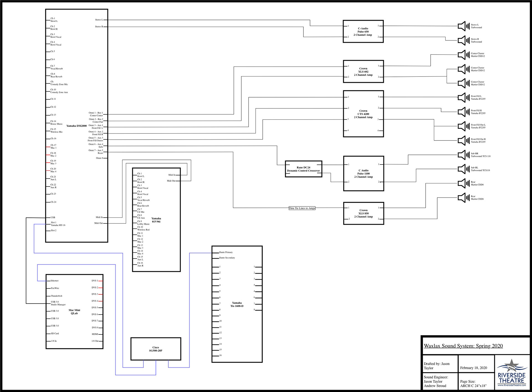Click the Ethernet port on Mac Mini
The width and height of the screenshot is (532, 392).
tap(55, 281)
